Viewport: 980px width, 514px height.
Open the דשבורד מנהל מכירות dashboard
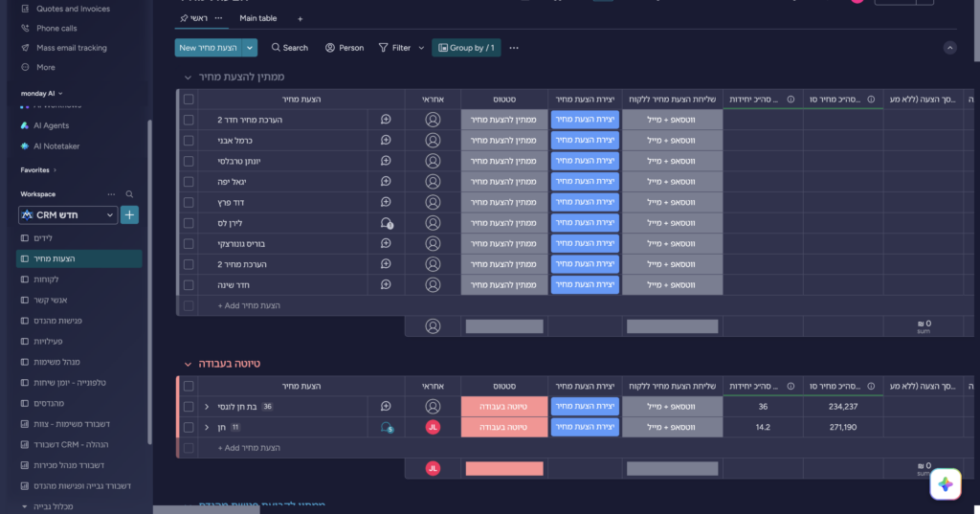pos(69,464)
